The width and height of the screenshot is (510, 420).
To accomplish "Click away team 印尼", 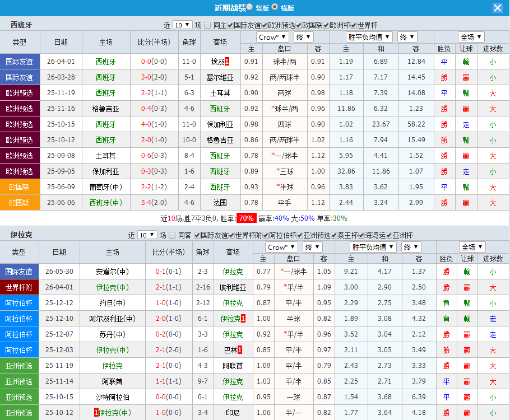I will click(233, 413).
